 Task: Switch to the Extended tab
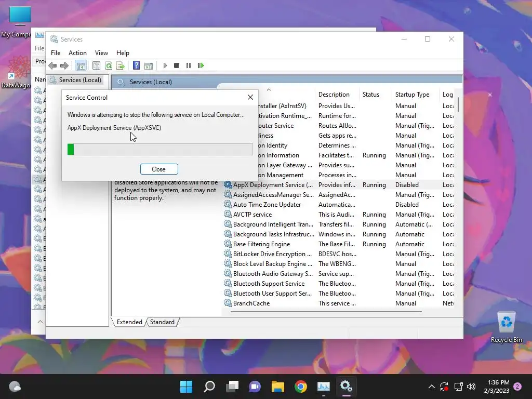click(129, 322)
